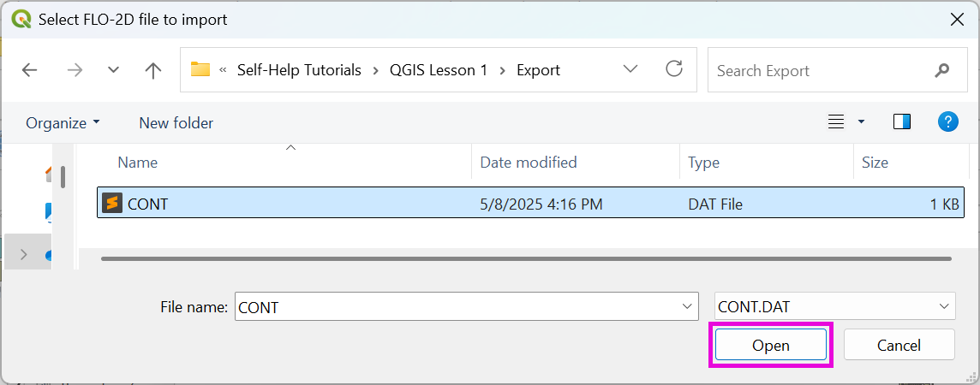Select the CONT DAT file

coord(148,204)
